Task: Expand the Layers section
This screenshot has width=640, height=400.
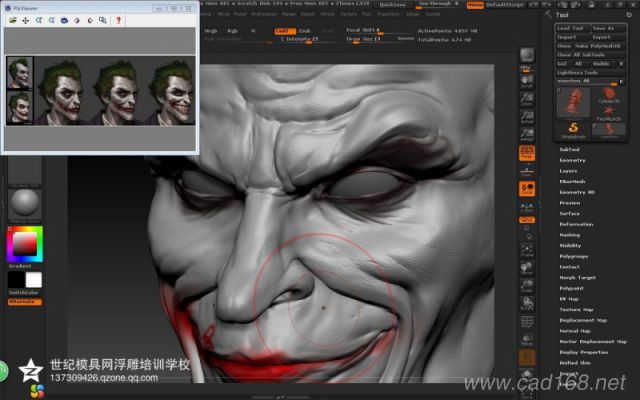Action: click(568, 171)
